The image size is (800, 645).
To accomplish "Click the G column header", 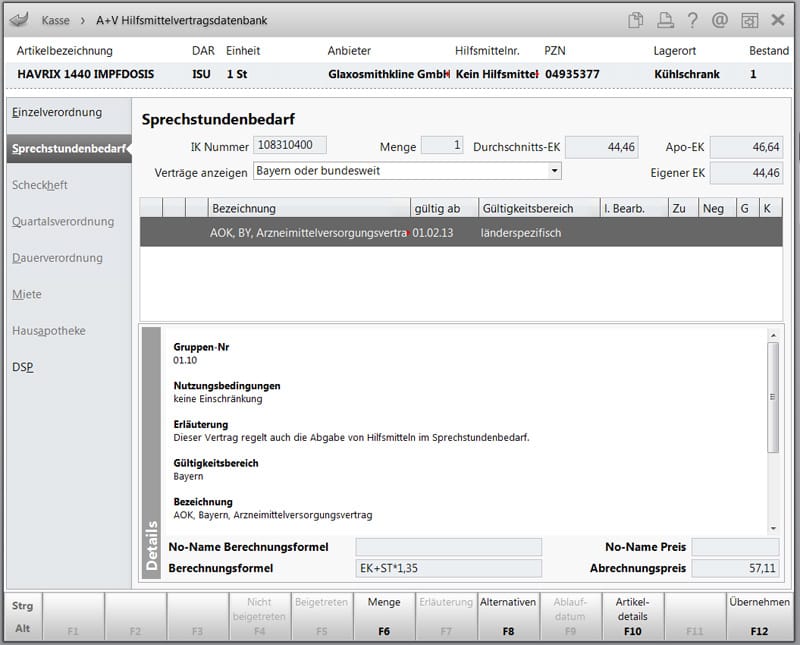I will pos(747,208).
